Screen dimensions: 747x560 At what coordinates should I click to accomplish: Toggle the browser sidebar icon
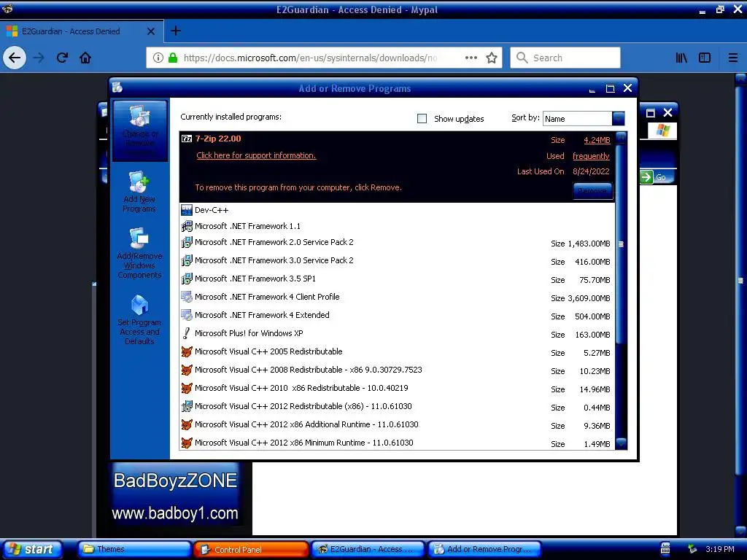pyautogui.click(x=705, y=58)
